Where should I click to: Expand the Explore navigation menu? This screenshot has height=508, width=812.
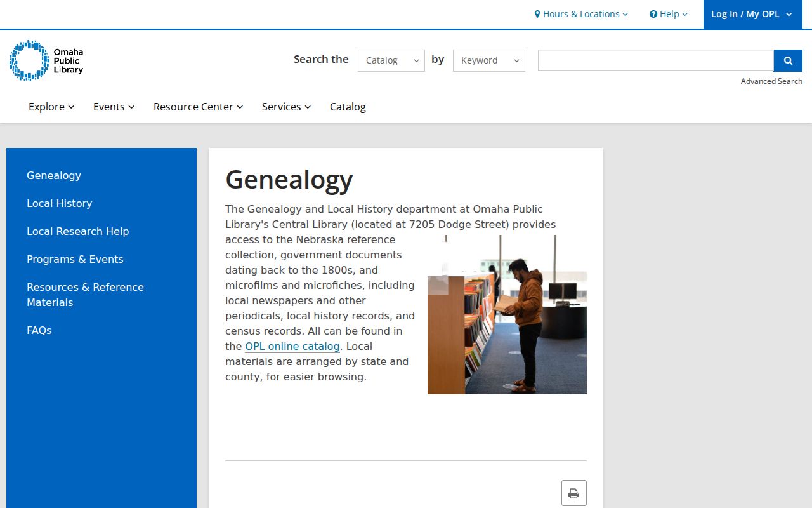51,107
